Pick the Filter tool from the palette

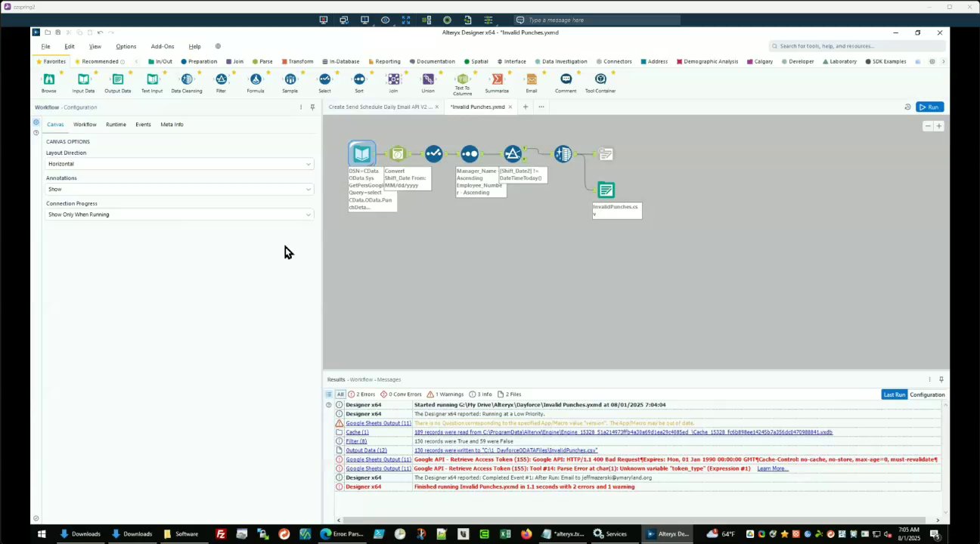point(221,79)
